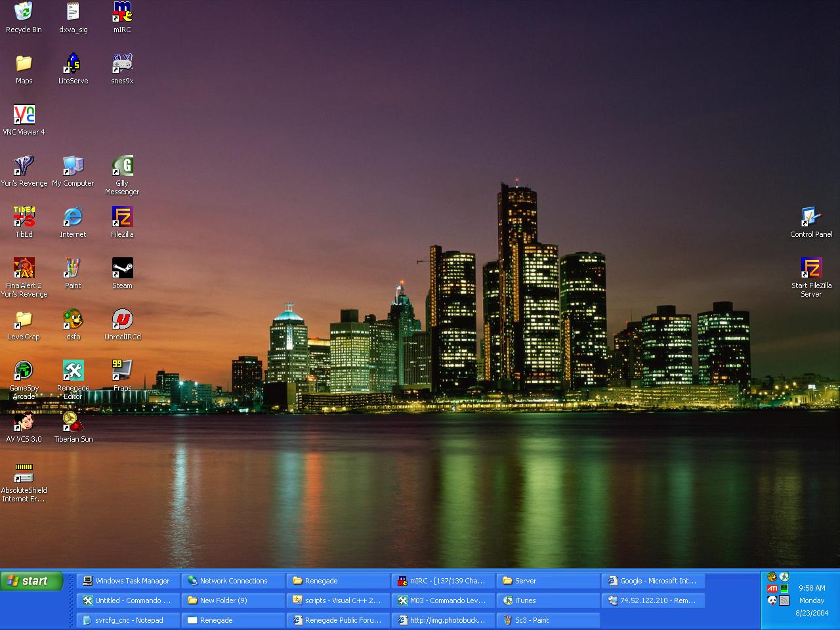Select the FileZilla desktop shortcut
Screen dimensions: 840x630
pos(122,217)
